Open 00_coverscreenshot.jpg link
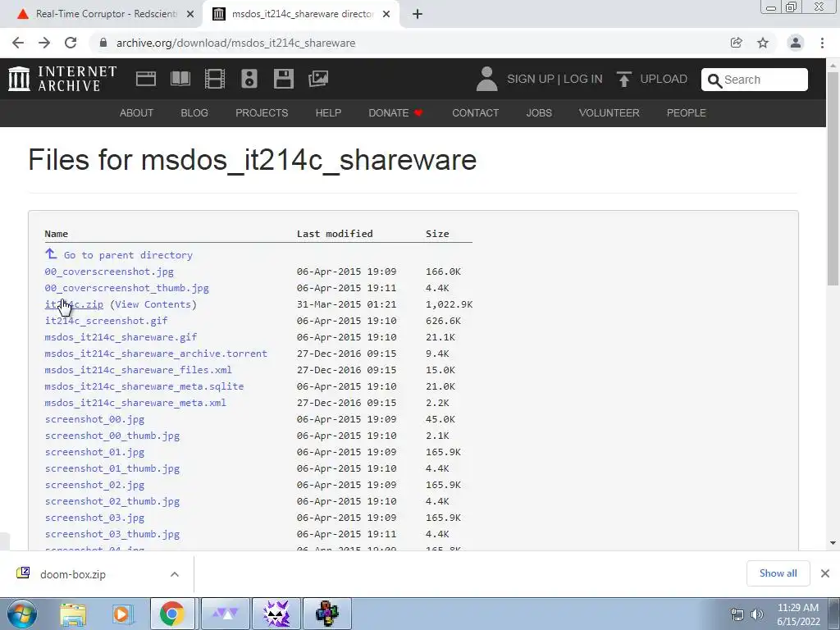The height and width of the screenshot is (630, 840). click(109, 272)
